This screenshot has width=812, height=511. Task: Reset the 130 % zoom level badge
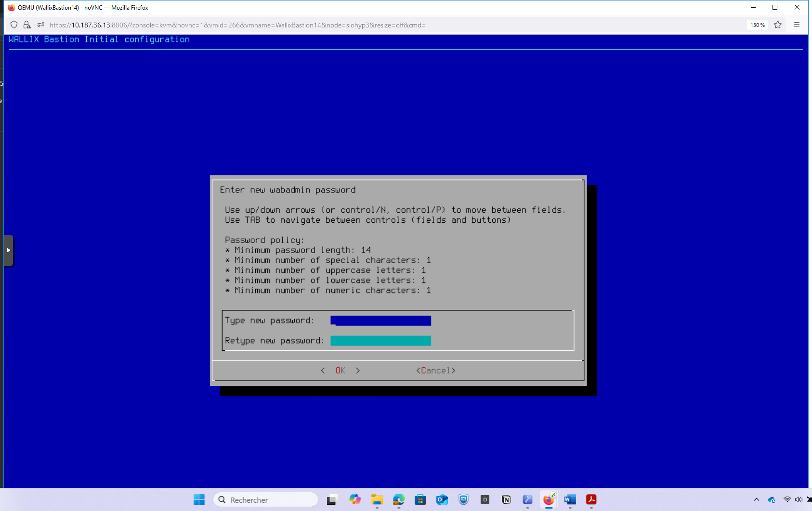point(757,25)
